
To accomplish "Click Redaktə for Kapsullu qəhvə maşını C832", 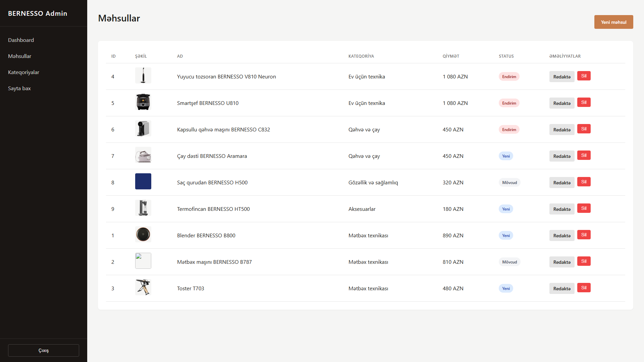I will [x=562, y=129].
